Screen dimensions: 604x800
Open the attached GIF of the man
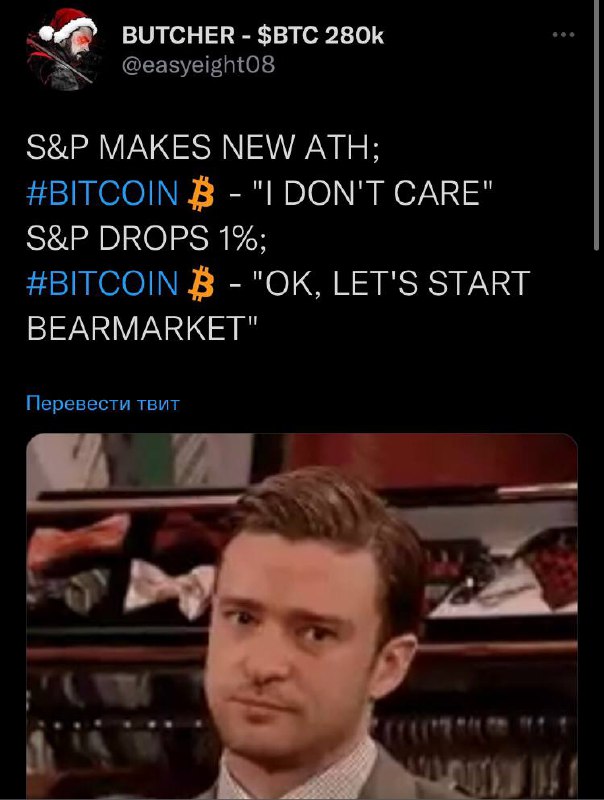pyautogui.click(x=302, y=616)
